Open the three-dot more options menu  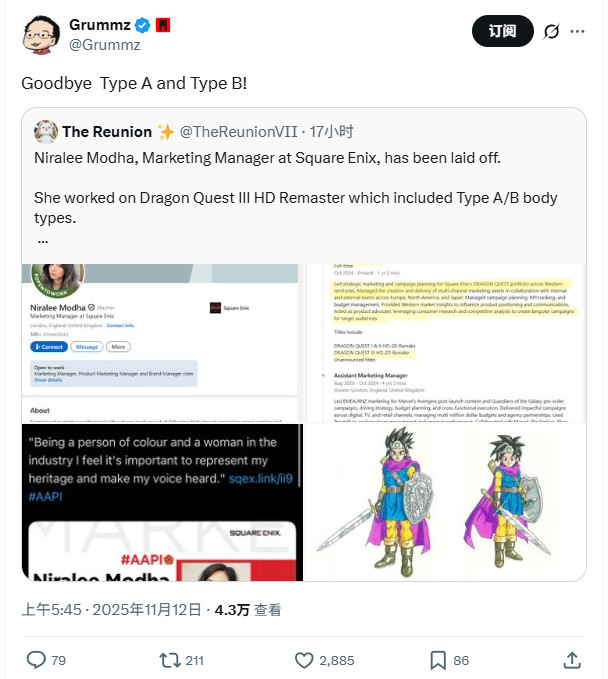(578, 32)
